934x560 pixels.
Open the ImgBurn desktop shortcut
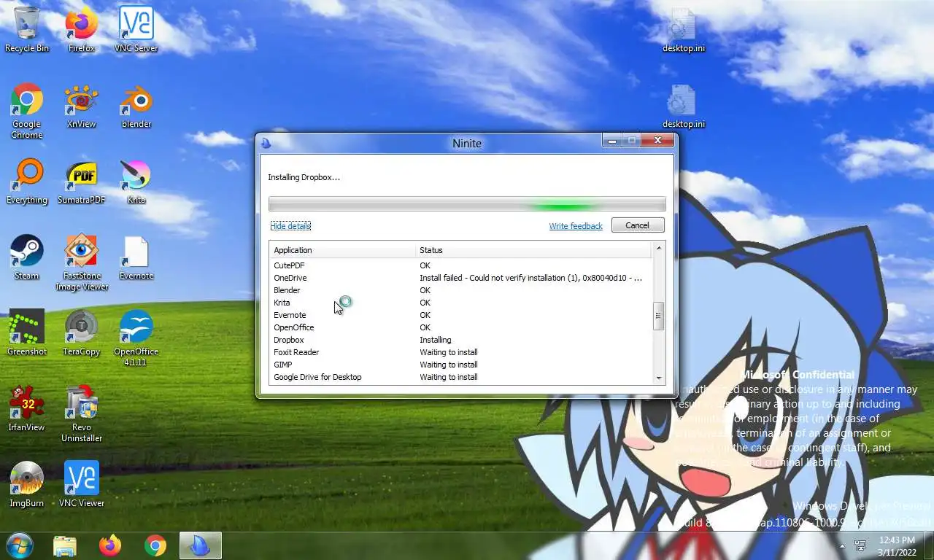click(x=27, y=485)
